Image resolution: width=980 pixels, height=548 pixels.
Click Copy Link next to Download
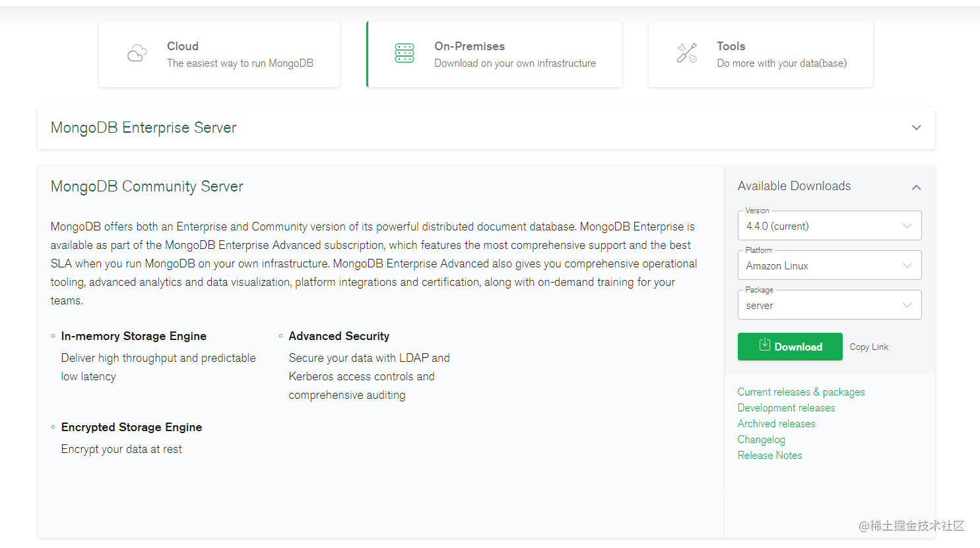(869, 347)
